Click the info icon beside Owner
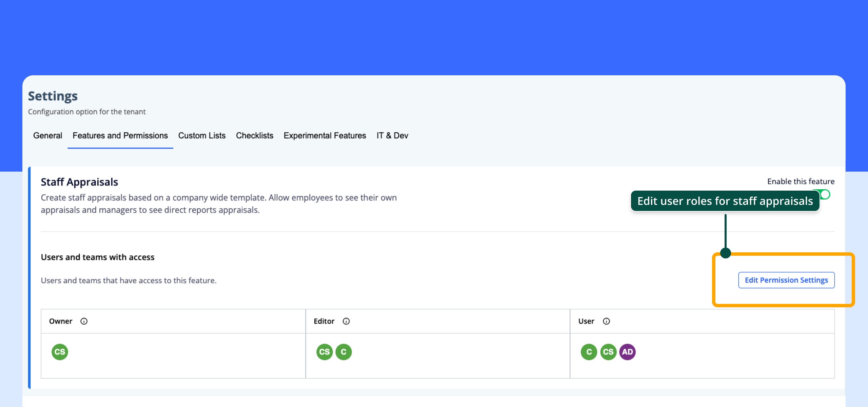 click(x=84, y=321)
